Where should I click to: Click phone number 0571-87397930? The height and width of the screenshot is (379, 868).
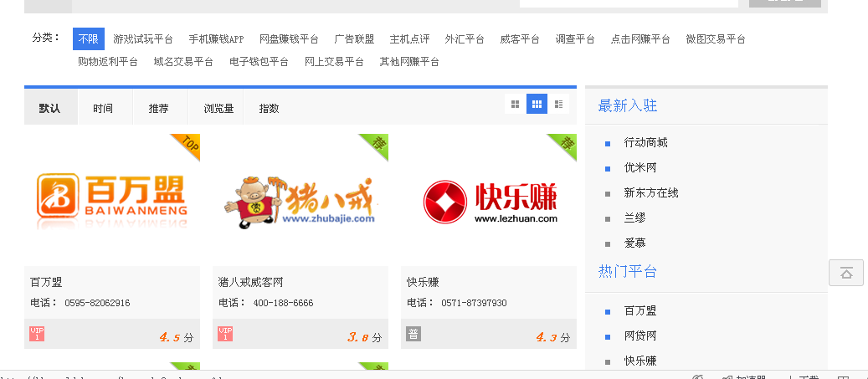click(x=474, y=303)
